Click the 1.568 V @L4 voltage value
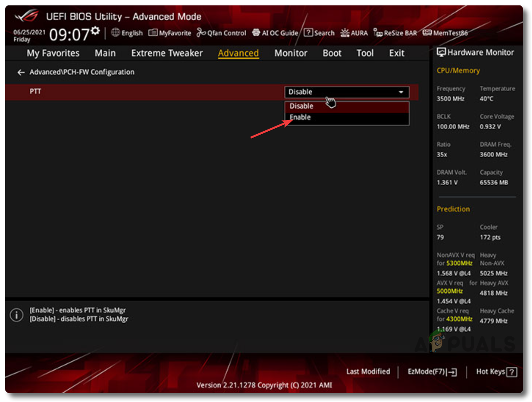Viewport: 532px width, 402px height. point(454,273)
